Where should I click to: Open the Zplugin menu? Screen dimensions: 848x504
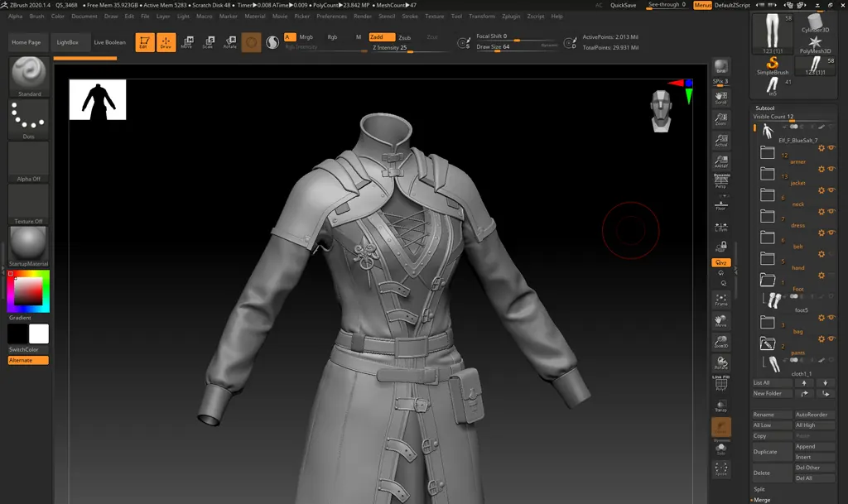[x=510, y=17]
